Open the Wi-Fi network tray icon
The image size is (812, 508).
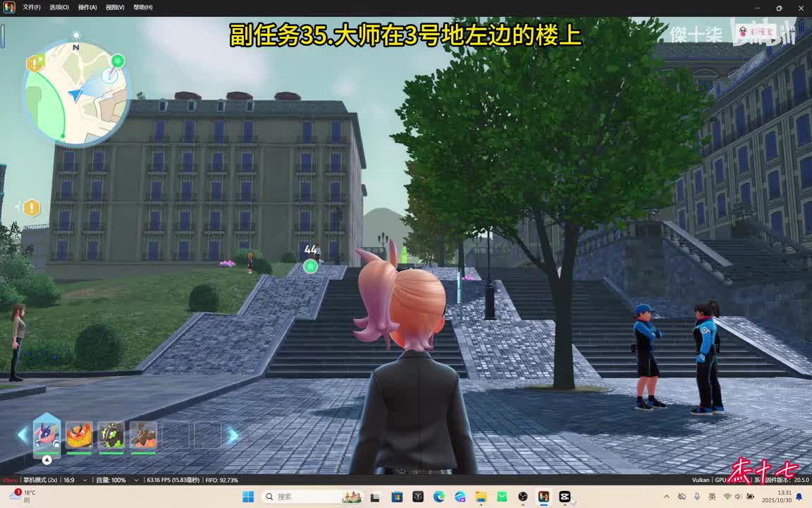(x=727, y=497)
